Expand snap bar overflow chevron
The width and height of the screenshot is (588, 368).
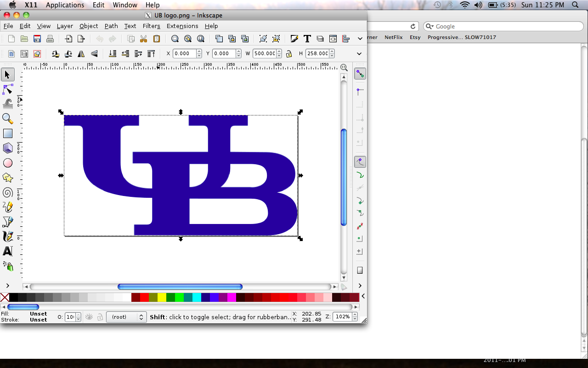coord(360,286)
